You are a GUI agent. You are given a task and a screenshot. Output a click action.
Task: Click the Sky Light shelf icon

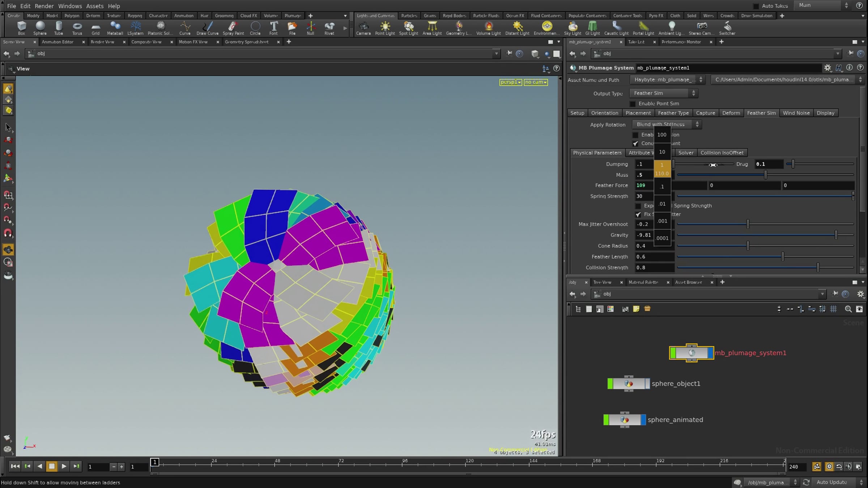tap(573, 28)
